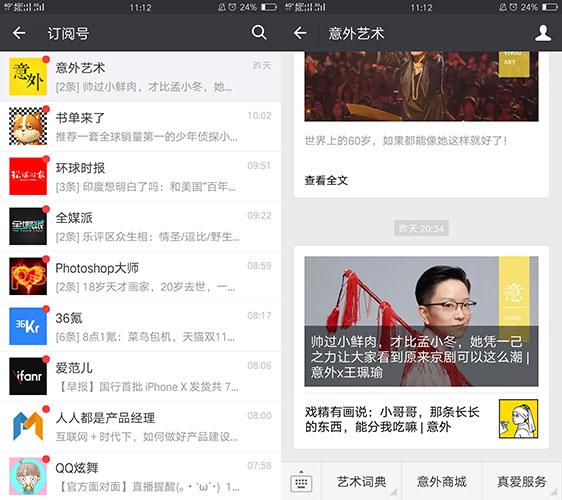Open the 全媒派 subscription conversation
This screenshot has height=500, width=562.
[140, 226]
